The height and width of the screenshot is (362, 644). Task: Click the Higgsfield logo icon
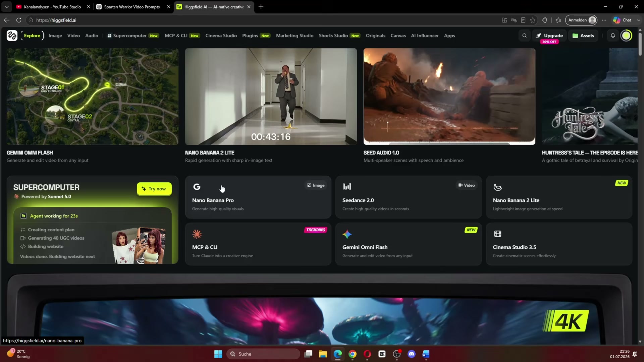coord(12,36)
